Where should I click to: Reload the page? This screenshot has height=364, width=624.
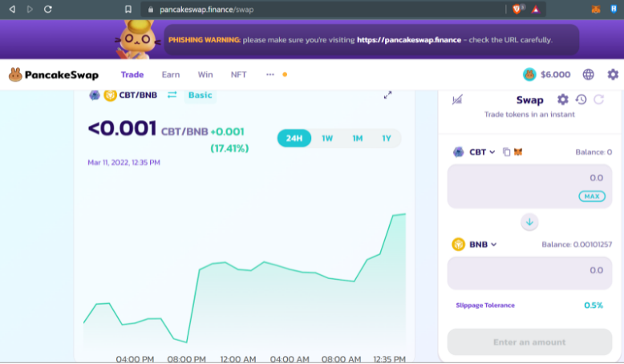[x=48, y=9]
